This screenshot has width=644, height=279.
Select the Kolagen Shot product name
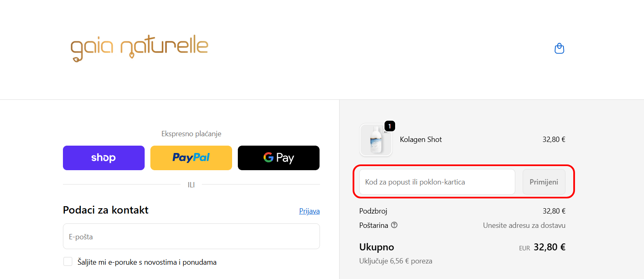tap(421, 139)
